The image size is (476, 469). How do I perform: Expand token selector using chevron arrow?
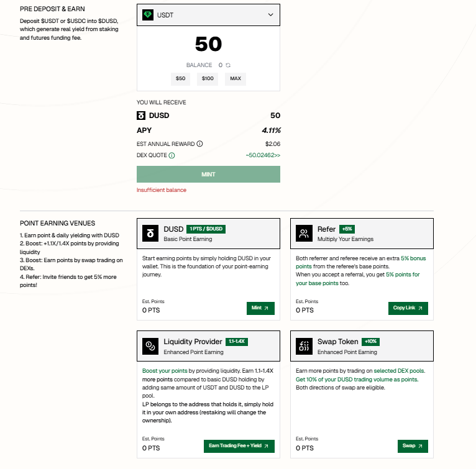[x=270, y=15]
